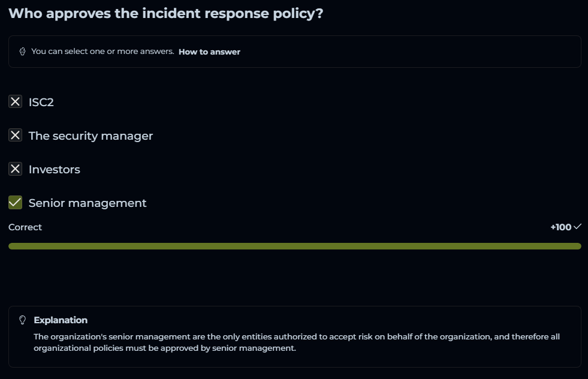Toggle the ISC2 checkbox
The width and height of the screenshot is (588, 379).
pos(16,102)
